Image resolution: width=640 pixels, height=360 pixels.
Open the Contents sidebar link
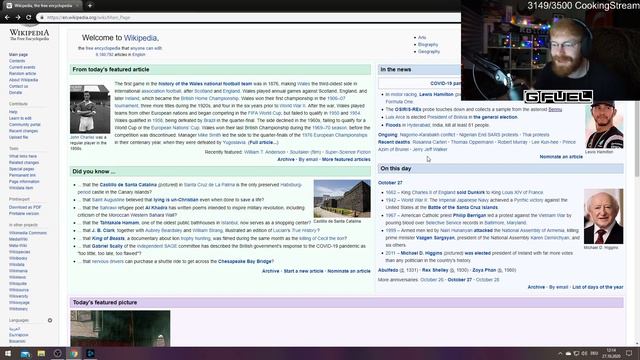[x=17, y=61]
